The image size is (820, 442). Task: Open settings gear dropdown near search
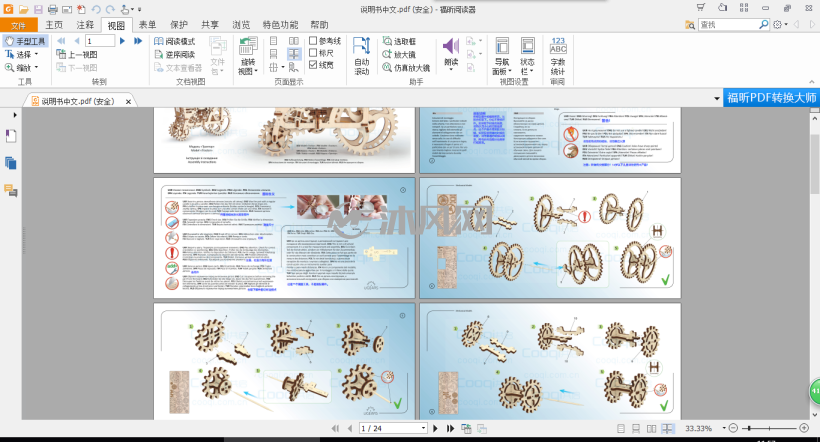click(780, 25)
